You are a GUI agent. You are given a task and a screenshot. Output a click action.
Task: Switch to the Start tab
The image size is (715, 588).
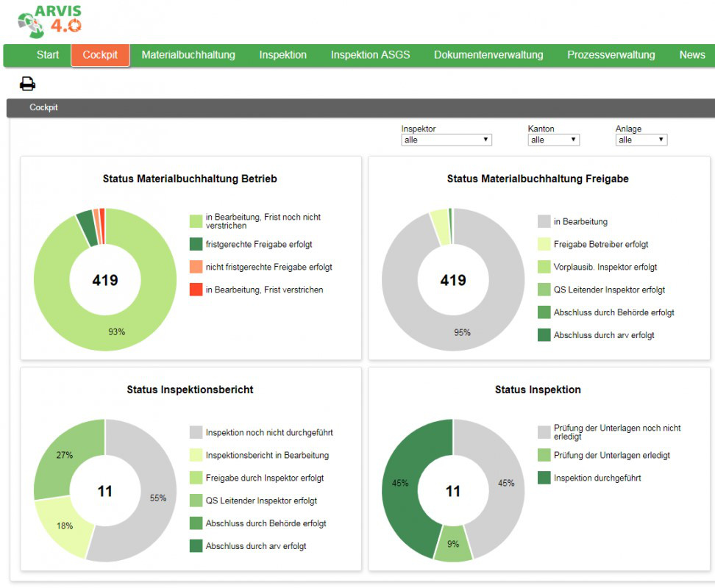coord(47,55)
